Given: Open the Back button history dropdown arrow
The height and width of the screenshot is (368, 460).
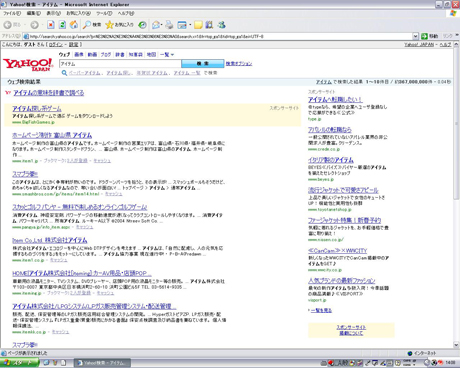Looking at the screenshot, I should click(25, 25).
